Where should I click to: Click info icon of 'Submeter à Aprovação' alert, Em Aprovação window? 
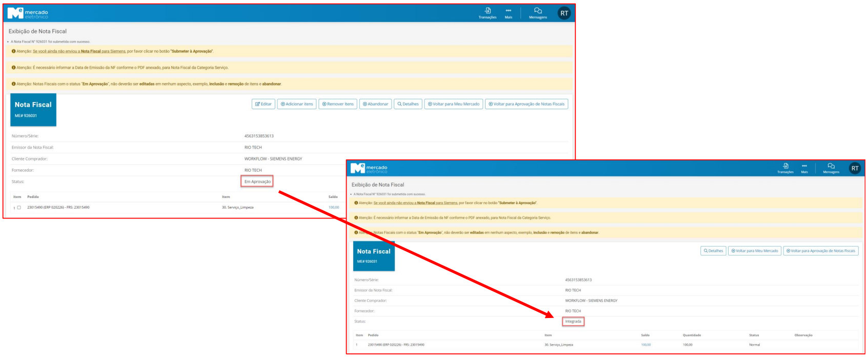[13, 51]
